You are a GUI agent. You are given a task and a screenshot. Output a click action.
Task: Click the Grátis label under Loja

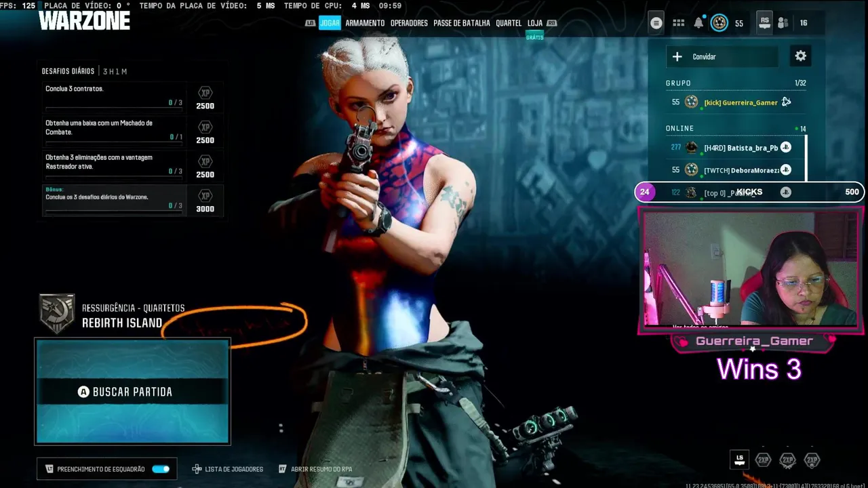[x=535, y=37]
